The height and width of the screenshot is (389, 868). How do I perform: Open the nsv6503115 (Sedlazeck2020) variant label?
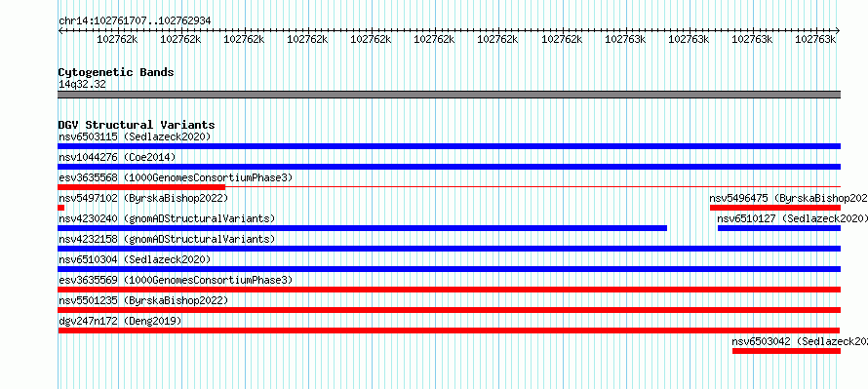tap(135, 136)
